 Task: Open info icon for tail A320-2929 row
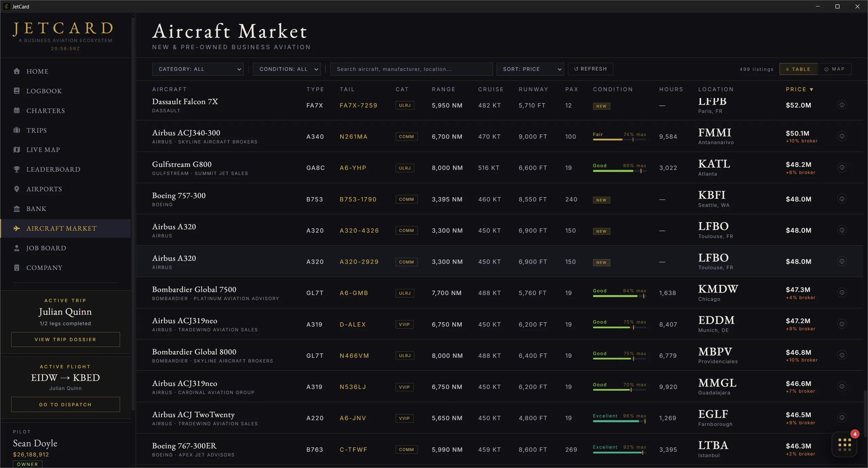[x=842, y=261]
